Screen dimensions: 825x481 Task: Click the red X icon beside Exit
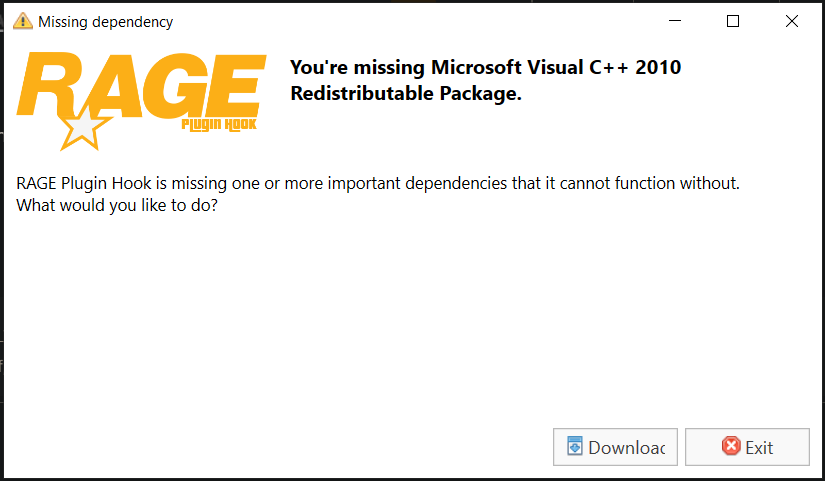tap(731, 447)
